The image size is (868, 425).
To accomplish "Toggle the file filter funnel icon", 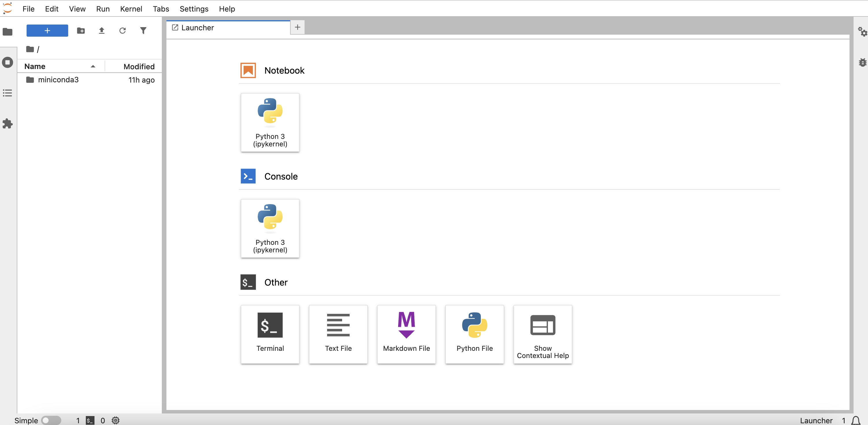I will click(x=143, y=31).
